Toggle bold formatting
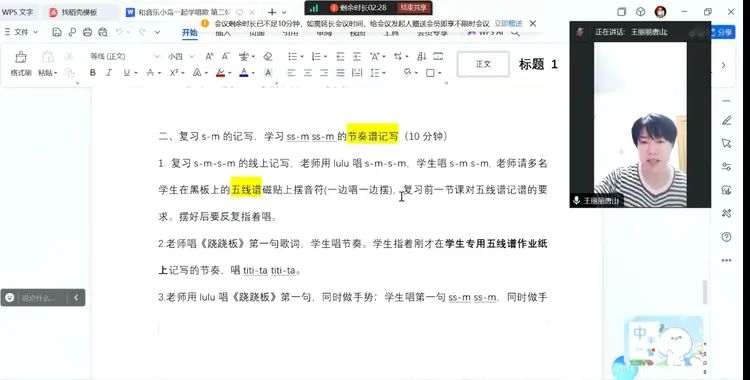Screen dimensions: 750x380 pos(92,73)
